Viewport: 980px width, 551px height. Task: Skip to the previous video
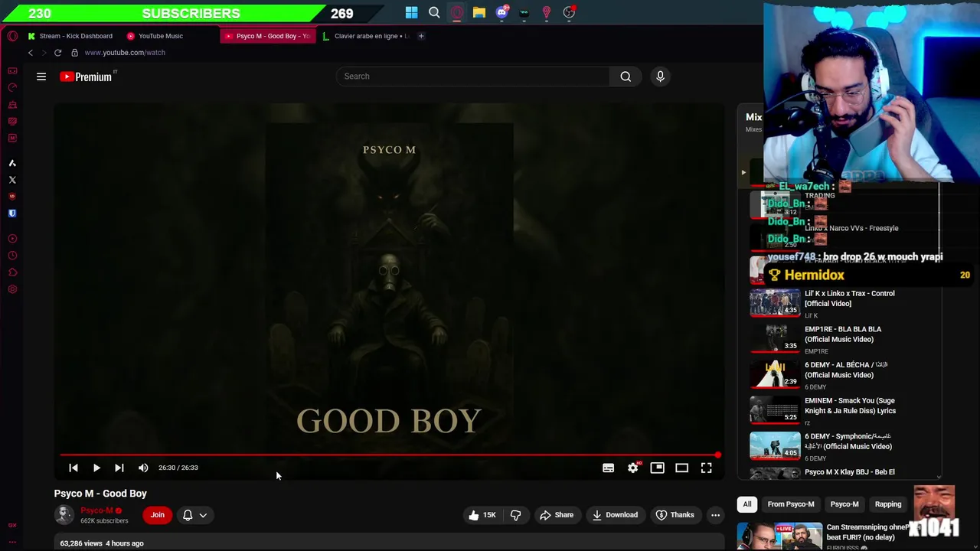point(73,468)
